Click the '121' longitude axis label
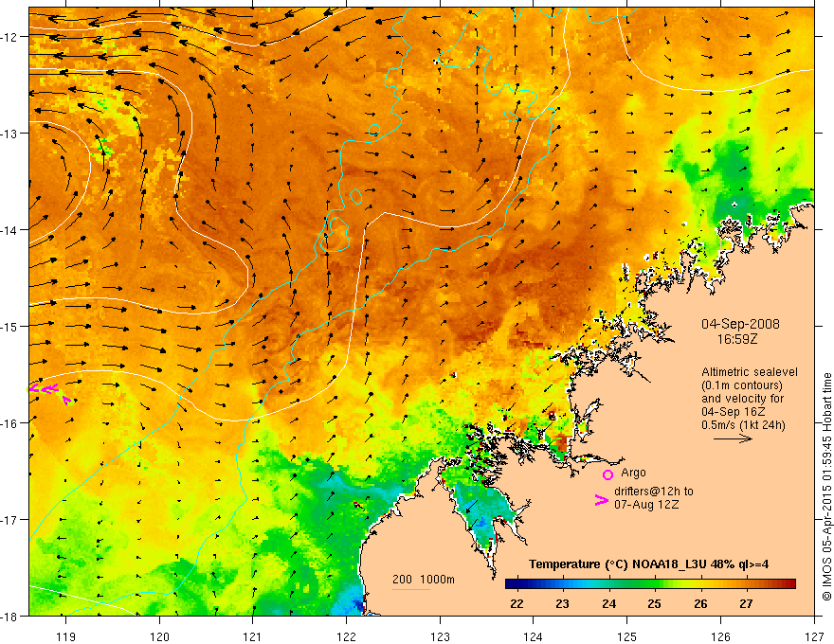Image resolution: width=834 pixels, height=644 pixels. tap(253, 636)
